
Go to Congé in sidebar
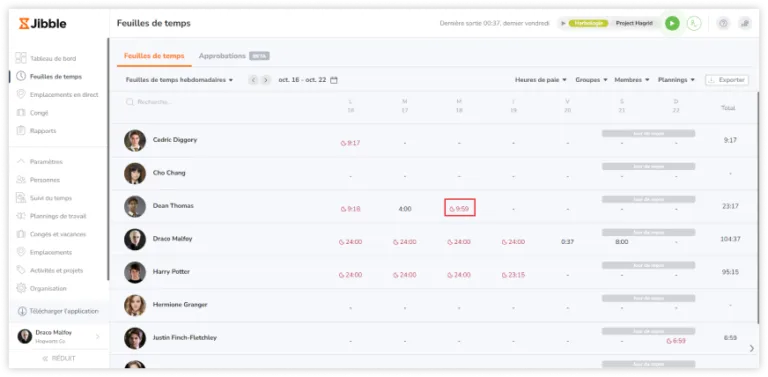[x=32, y=113]
